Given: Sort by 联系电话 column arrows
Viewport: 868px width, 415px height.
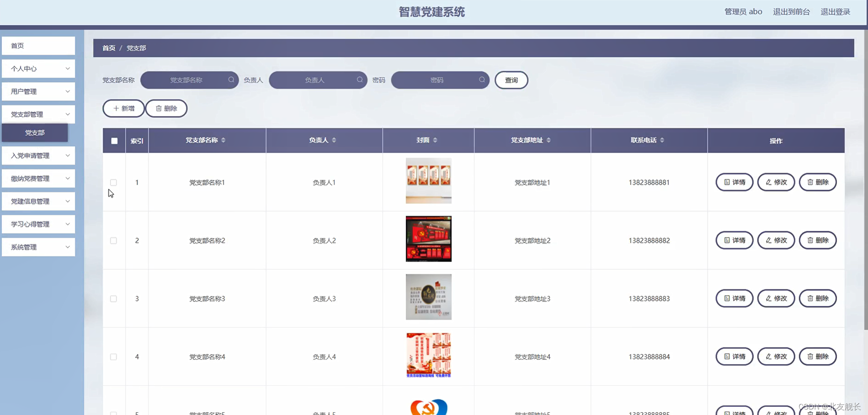Looking at the screenshot, I should (x=662, y=140).
